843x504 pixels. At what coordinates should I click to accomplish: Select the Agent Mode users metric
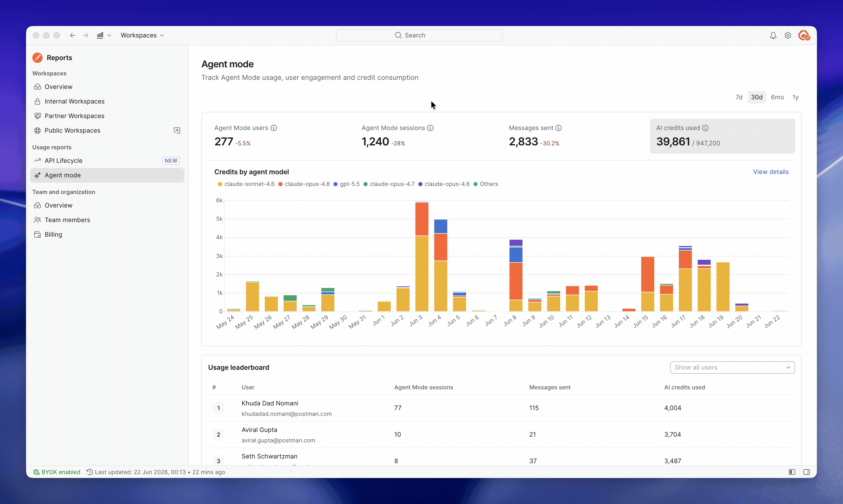click(281, 136)
